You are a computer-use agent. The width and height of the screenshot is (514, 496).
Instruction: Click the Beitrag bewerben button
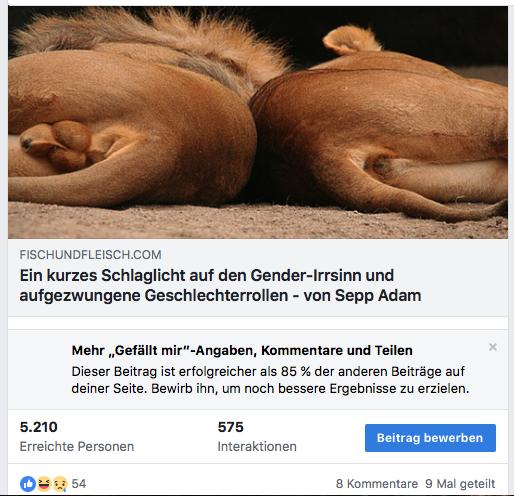pyautogui.click(x=430, y=438)
